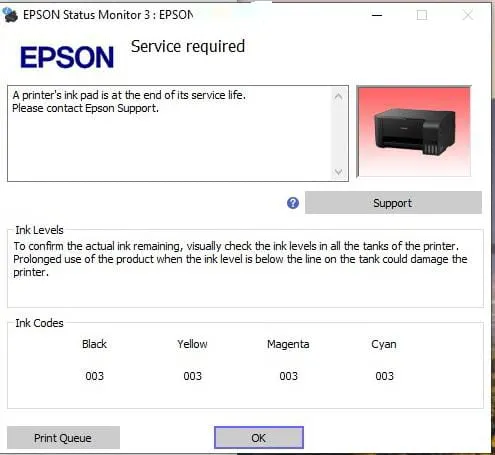Click the blue help question mark icon
Image resolution: width=495 pixels, height=455 pixels.
coord(293,203)
